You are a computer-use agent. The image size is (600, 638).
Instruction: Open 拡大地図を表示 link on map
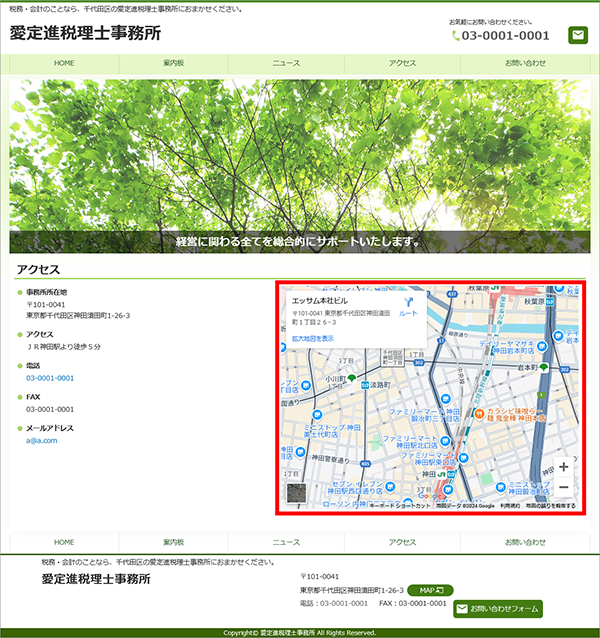313,338
